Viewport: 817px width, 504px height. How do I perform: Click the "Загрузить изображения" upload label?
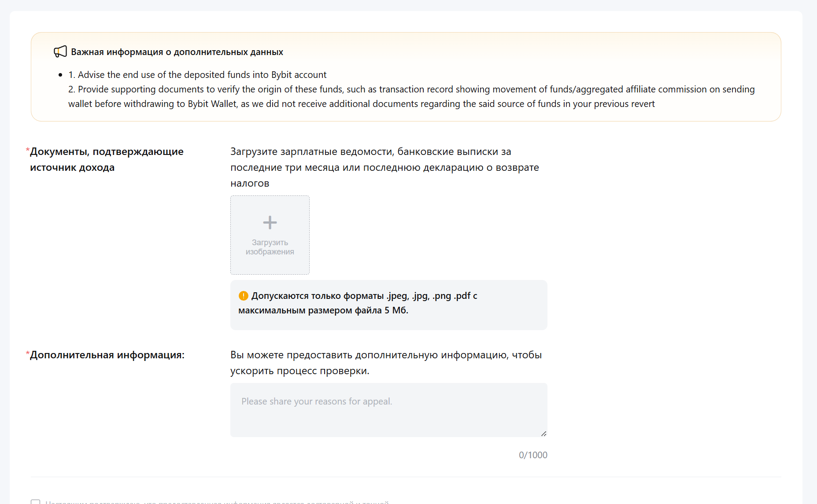tap(270, 247)
